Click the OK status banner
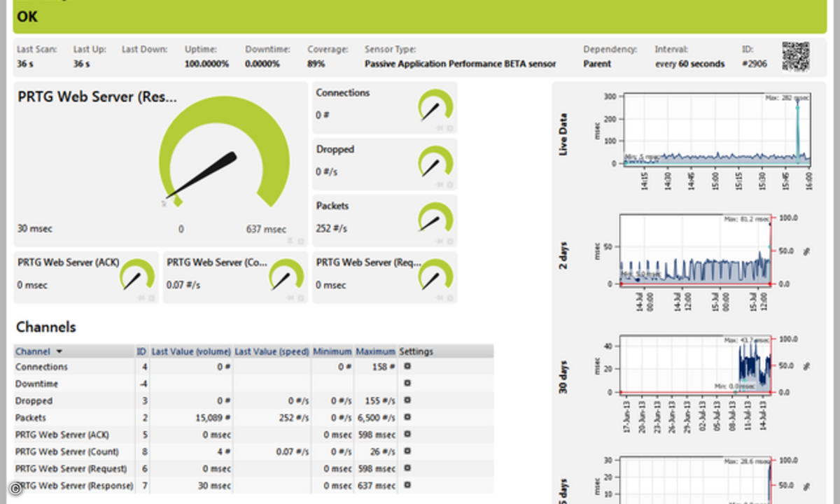Viewport: 840px width, 504px height. click(419, 17)
